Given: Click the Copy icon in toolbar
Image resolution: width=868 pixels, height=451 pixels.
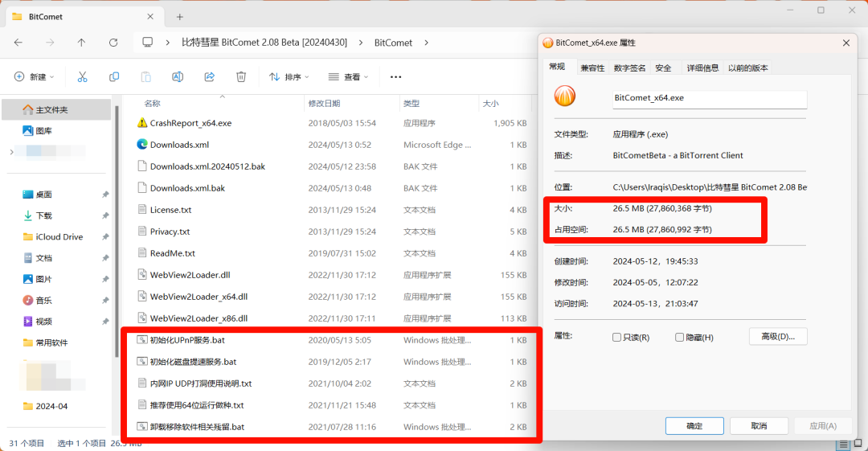Looking at the screenshot, I should 114,77.
